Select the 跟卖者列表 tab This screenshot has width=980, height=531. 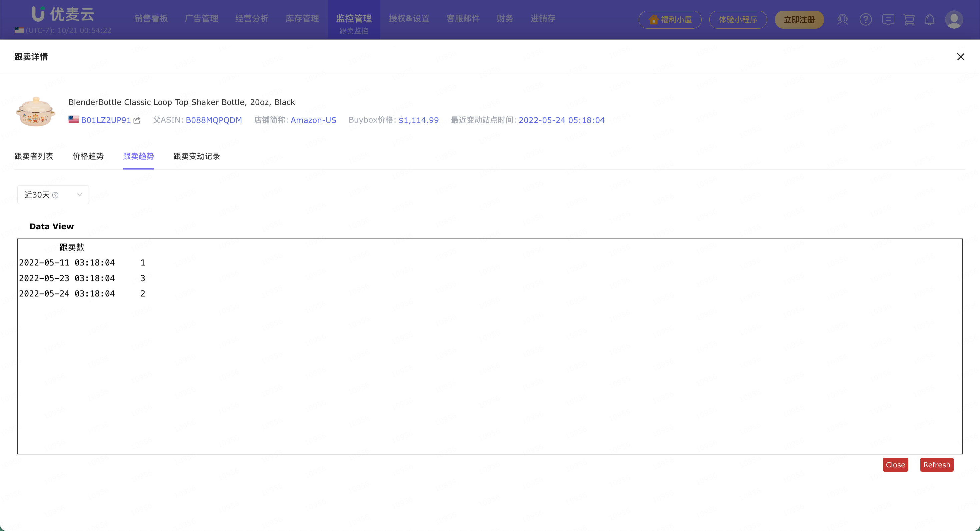[33, 156]
